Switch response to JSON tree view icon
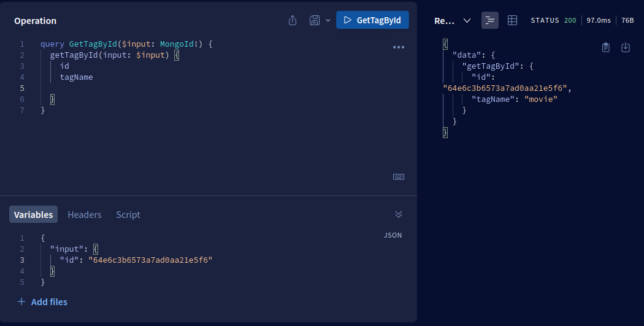 pyautogui.click(x=490, y=20)
